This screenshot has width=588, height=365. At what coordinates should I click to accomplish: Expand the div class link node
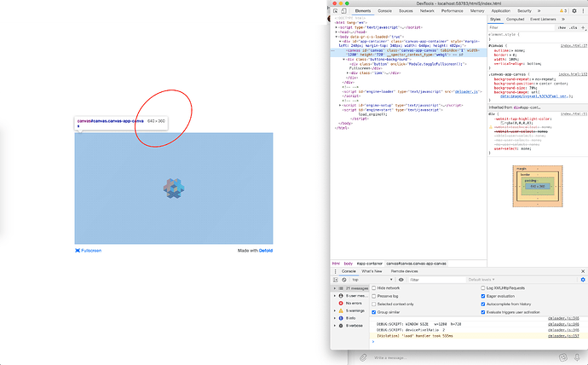click(348, 73)
